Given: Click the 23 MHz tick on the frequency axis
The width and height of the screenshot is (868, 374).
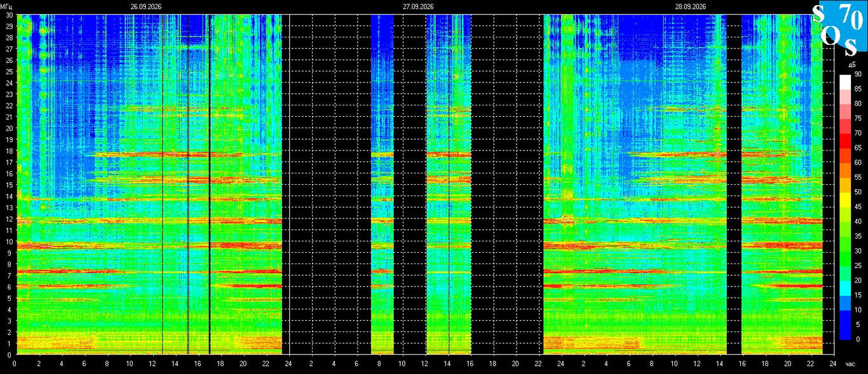Looking at the screenshot, I should pyautogui.click(x=9, y=94).
